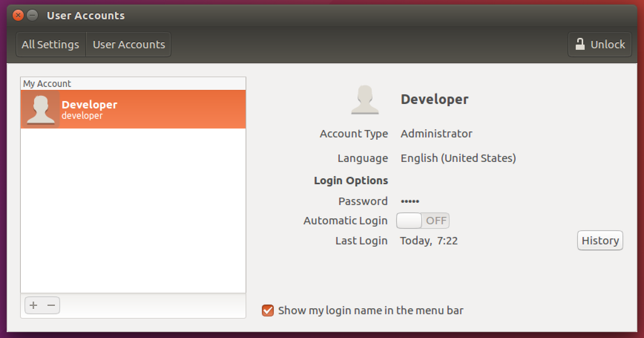Select the small avatar in the account list
The height and width of the screenshot is (338, 644).
pyautogui.click(x=40, y=109)
